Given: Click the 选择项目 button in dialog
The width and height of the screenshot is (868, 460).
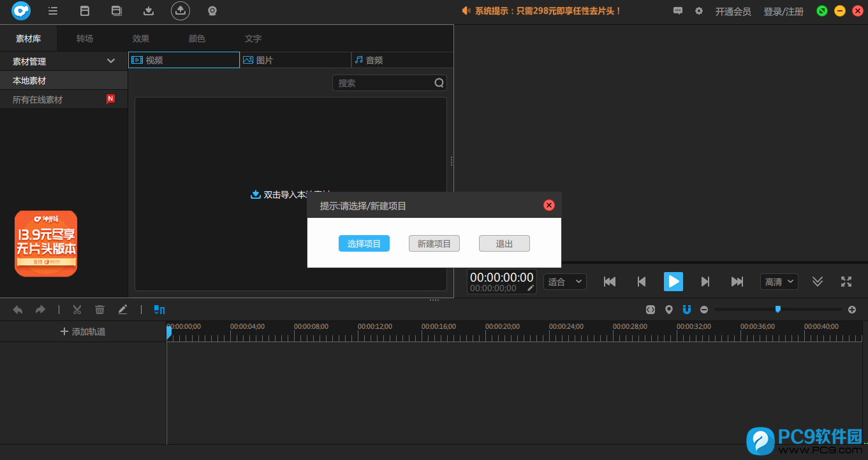Looking at the screenshot, I should [364, 243].
